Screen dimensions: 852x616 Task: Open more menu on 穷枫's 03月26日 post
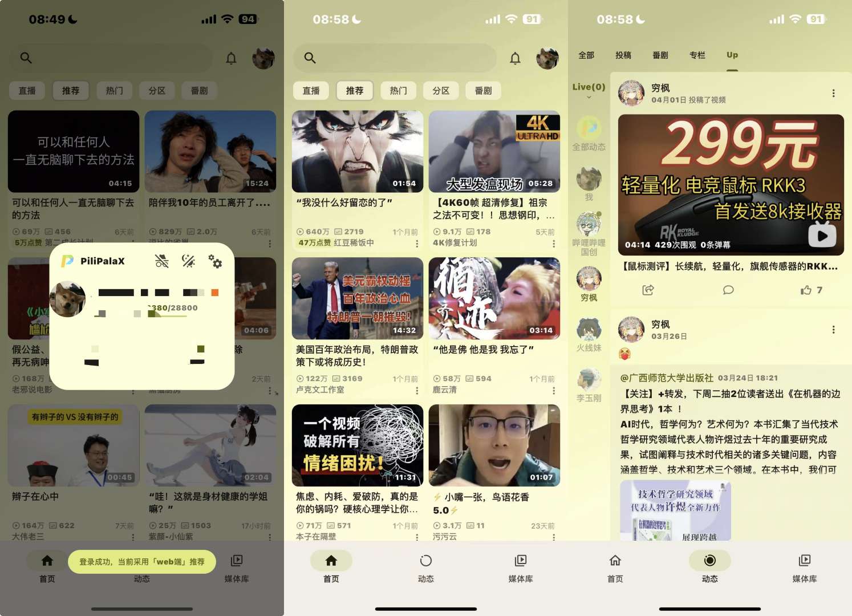[x=833, y=330]
